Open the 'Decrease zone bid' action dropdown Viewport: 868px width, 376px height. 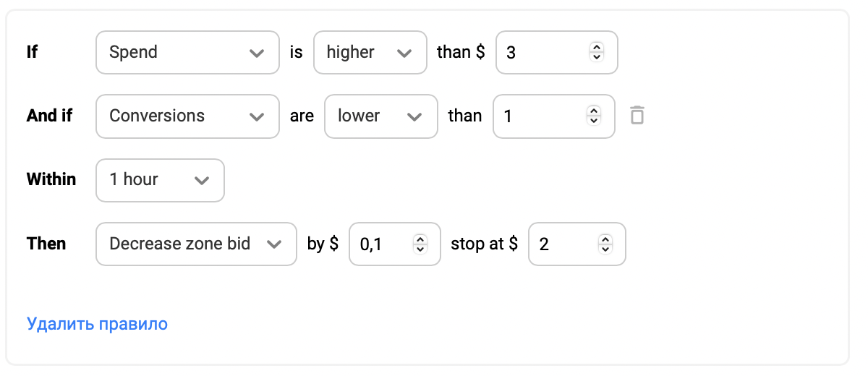[196, 244]
